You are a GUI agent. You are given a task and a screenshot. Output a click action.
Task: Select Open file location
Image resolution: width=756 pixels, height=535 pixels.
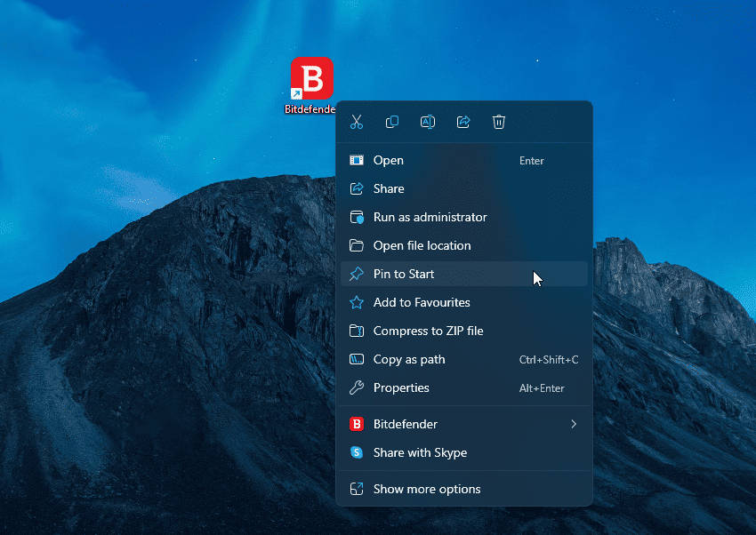463,245
